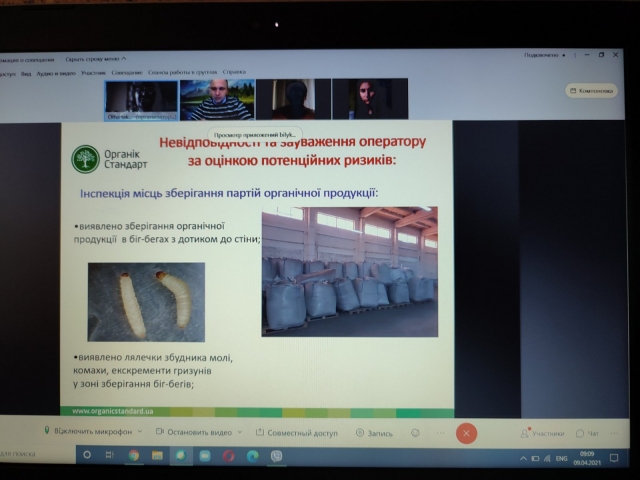Viewport: 640px width, 480px height.
Task: Open the Opera browser taskbar icon
Action: pos(229,456)
